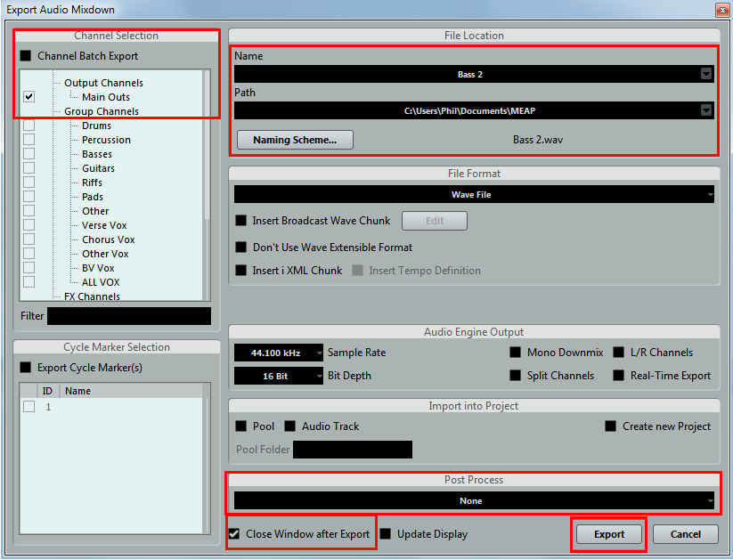Enable Channel Batch Export checkbox
733x560 pixels.
click(26, 56)
